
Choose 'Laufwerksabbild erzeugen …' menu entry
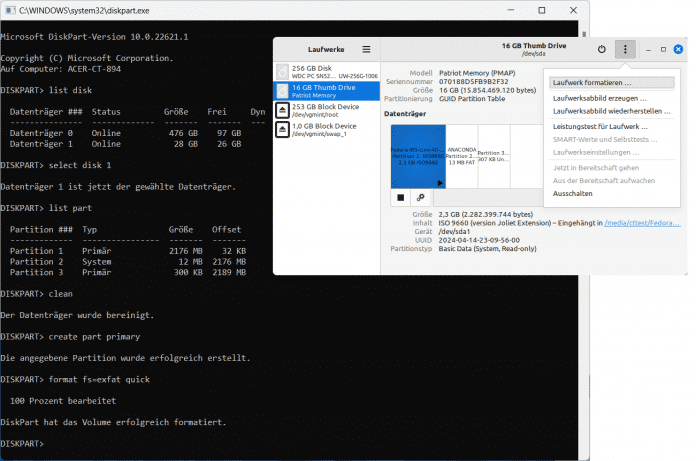(599, 98)
